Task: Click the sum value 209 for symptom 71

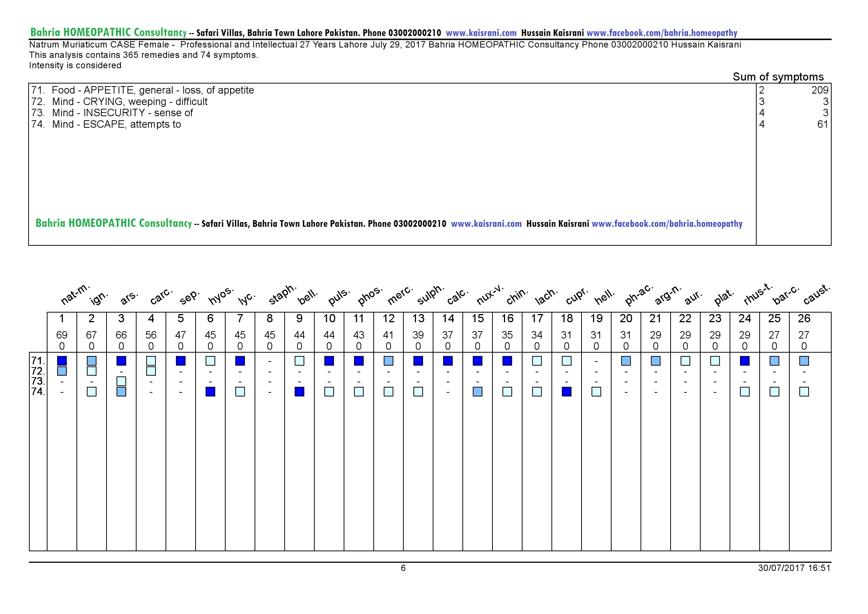Action: [820, 90]
